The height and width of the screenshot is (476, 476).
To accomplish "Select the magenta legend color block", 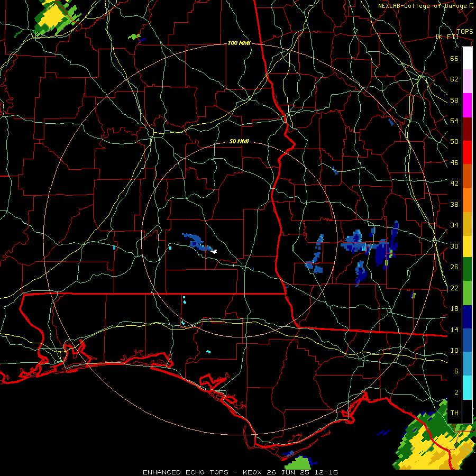I will (x=467, y=105).
